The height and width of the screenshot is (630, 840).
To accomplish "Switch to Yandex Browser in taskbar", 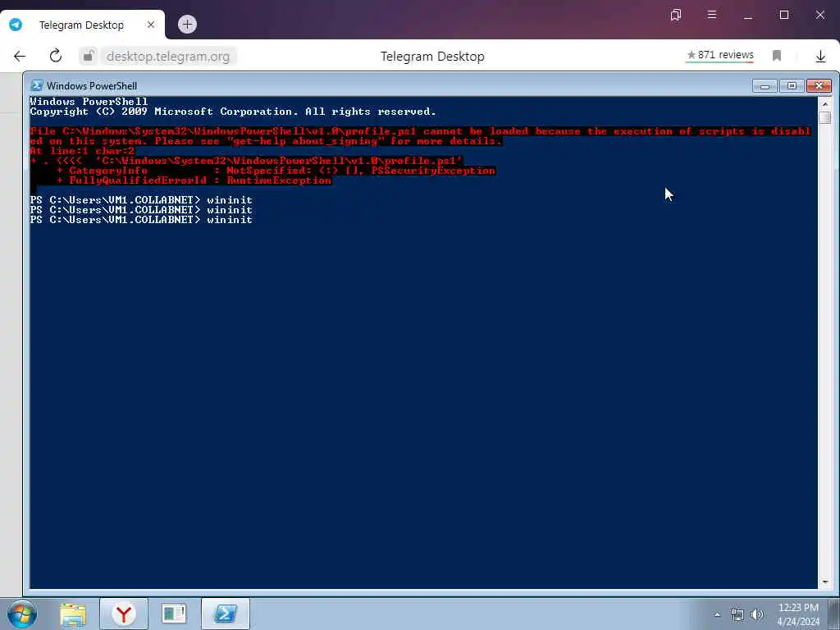I will pyautogui.click(x=124, y=614).
